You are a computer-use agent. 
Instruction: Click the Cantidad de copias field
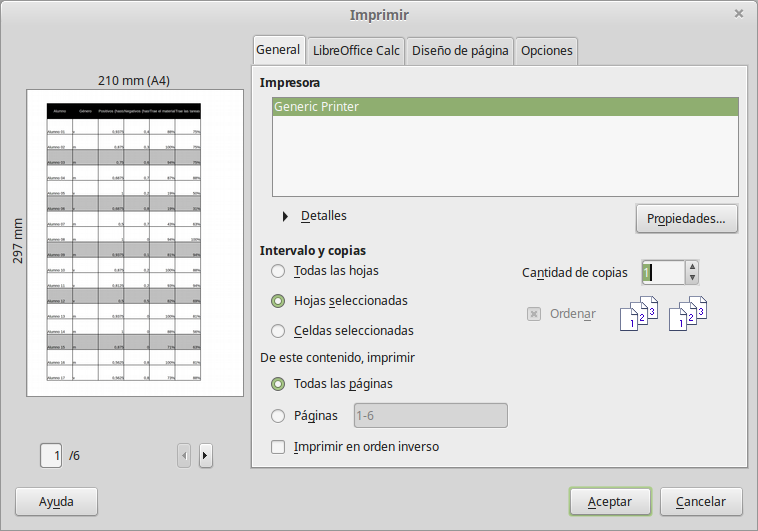pyautogui.click(x=663, y=272)
